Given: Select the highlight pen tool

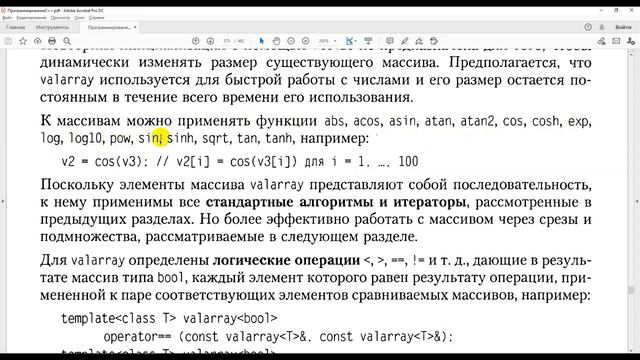Looking at the screenshot, I should pyautogui.click(x=404, y=41).
